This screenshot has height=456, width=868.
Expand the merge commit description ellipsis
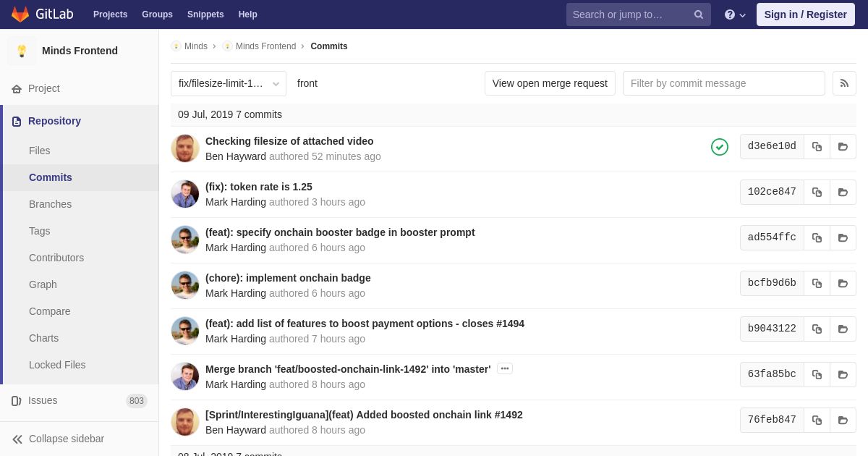click(505, 368)
